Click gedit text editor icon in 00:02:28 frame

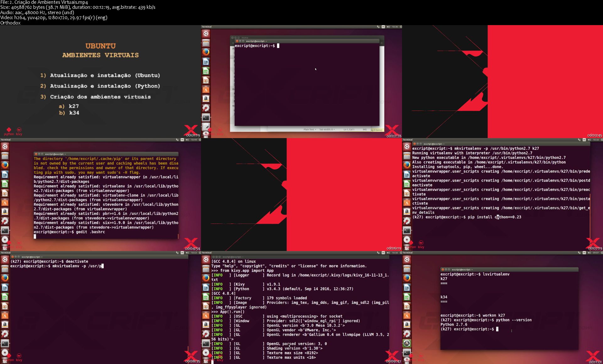(x=206, y=127)
